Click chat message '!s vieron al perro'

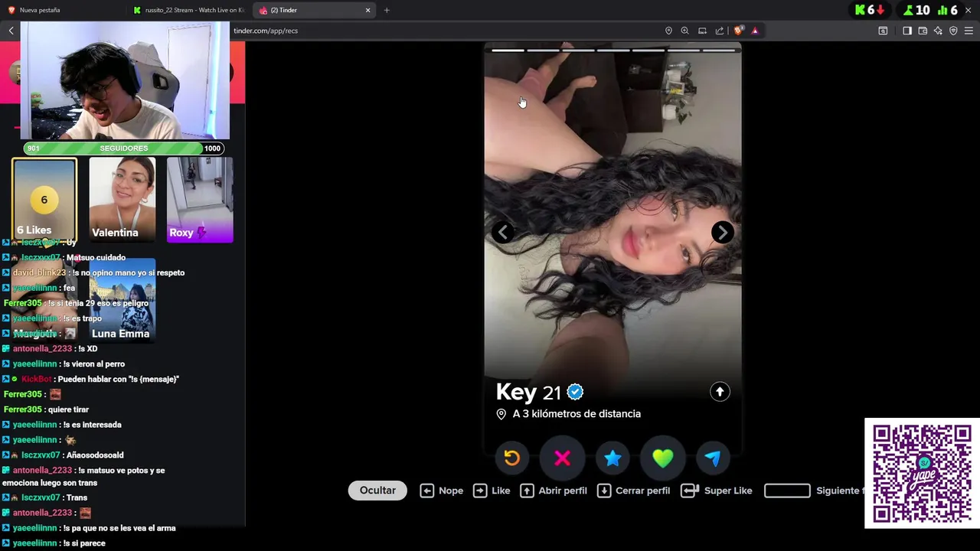[x=93, y=364]
